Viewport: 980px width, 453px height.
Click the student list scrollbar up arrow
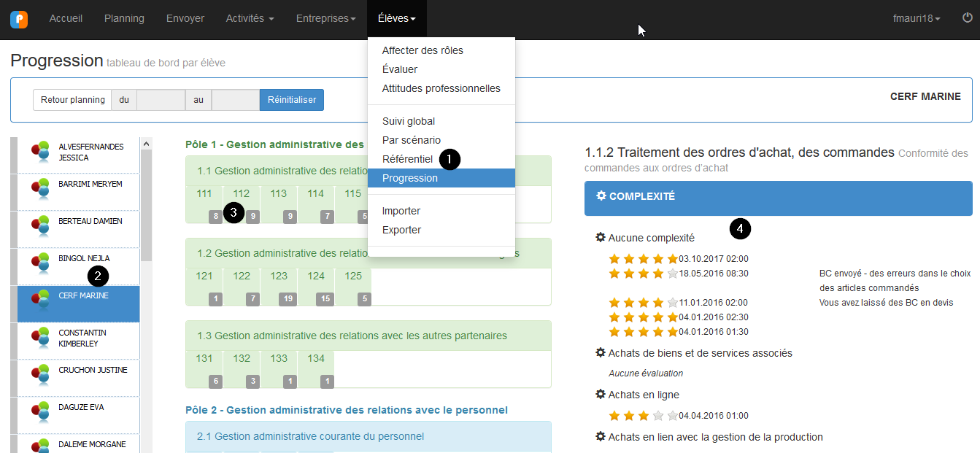point(146,143)
